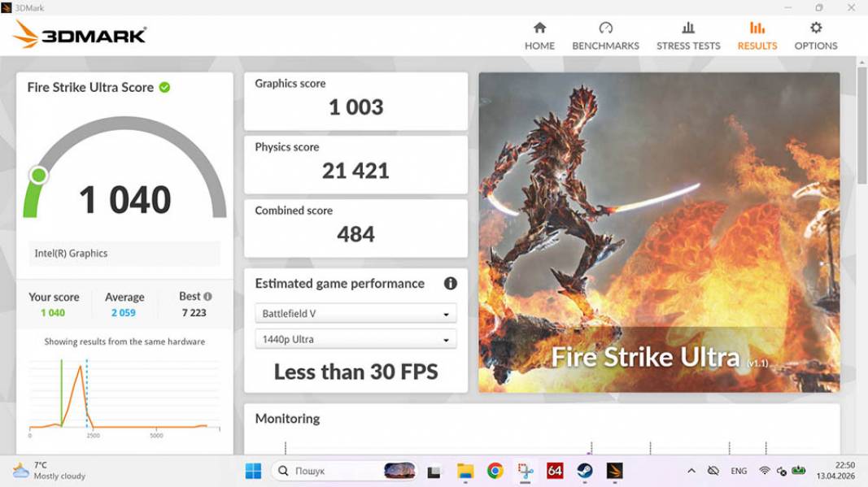Click the Graphics score value 1 003
The width and height of the screenshot is (868, 487).
click(356, 107)
